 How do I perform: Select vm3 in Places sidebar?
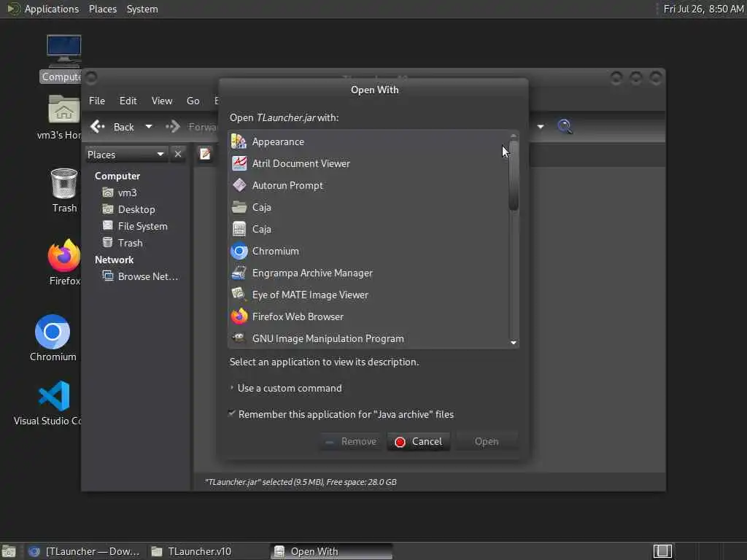tap(127, 192)
